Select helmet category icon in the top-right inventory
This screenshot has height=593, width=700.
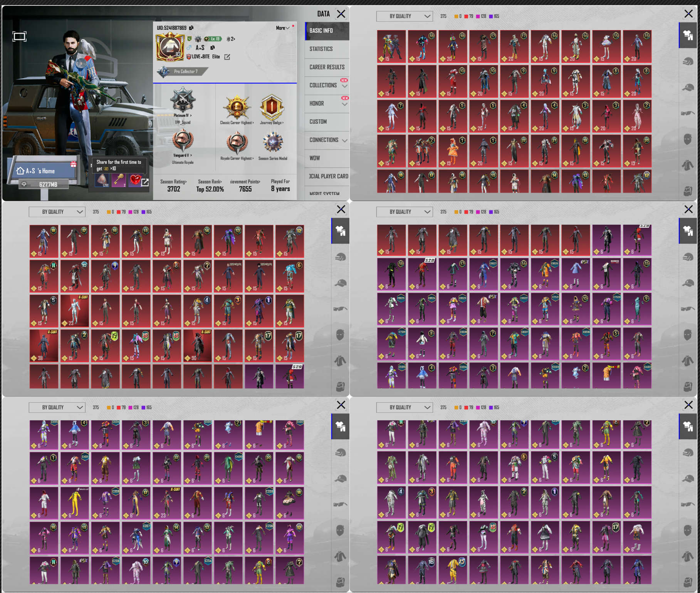pos(688,62)
